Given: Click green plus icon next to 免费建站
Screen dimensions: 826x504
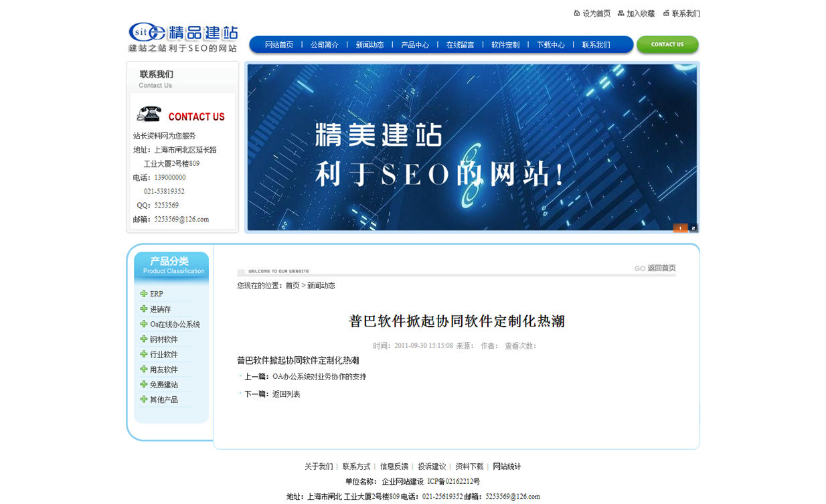Looking at the screenshot, I should coord(144,384).
